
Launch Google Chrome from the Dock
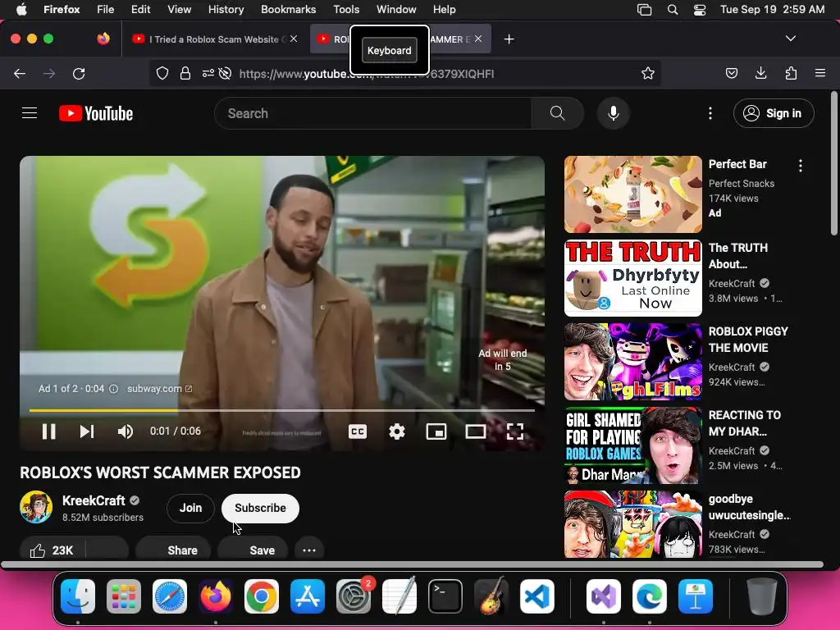pos(262,596)
